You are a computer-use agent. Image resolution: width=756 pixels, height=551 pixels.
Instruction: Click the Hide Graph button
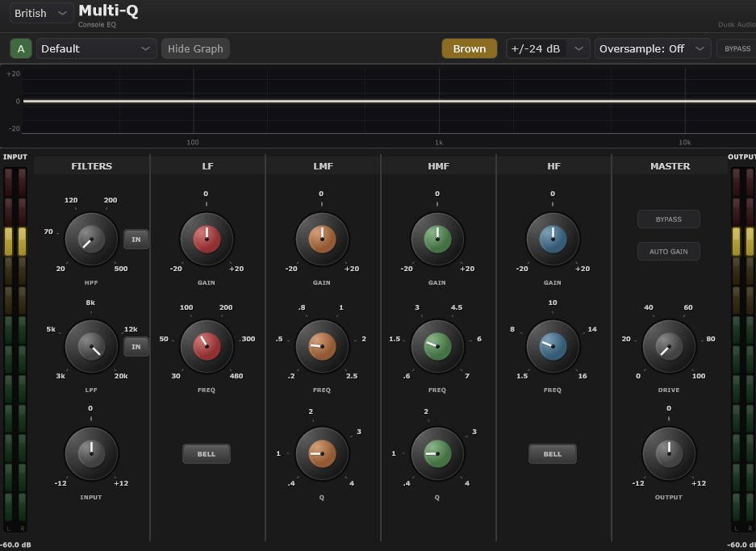point(195,48)
